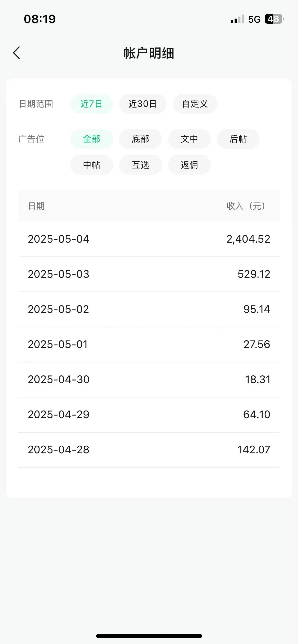Switch date range to 近30日
The width and height of the screenshot is (298, 644).
click(x=143, y=104)
